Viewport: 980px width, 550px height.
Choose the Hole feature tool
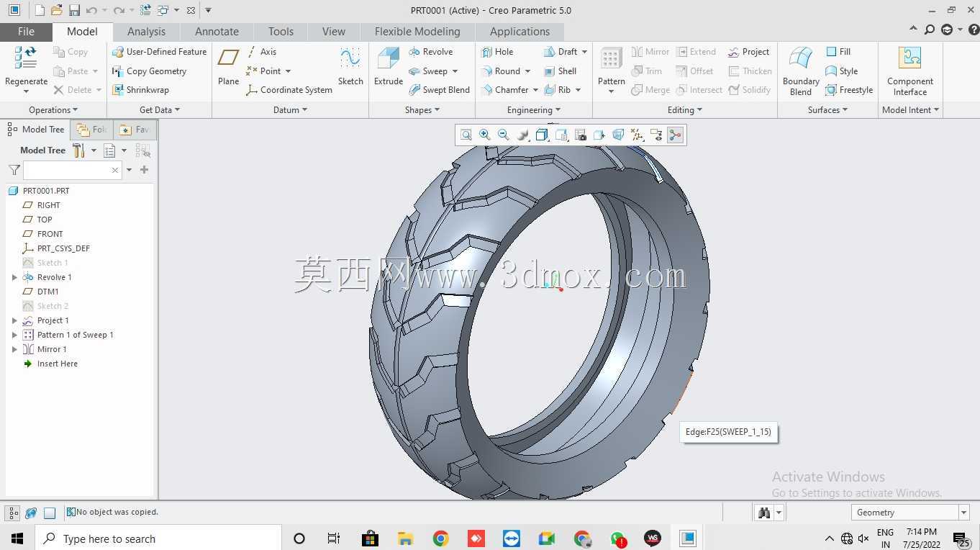497,52
